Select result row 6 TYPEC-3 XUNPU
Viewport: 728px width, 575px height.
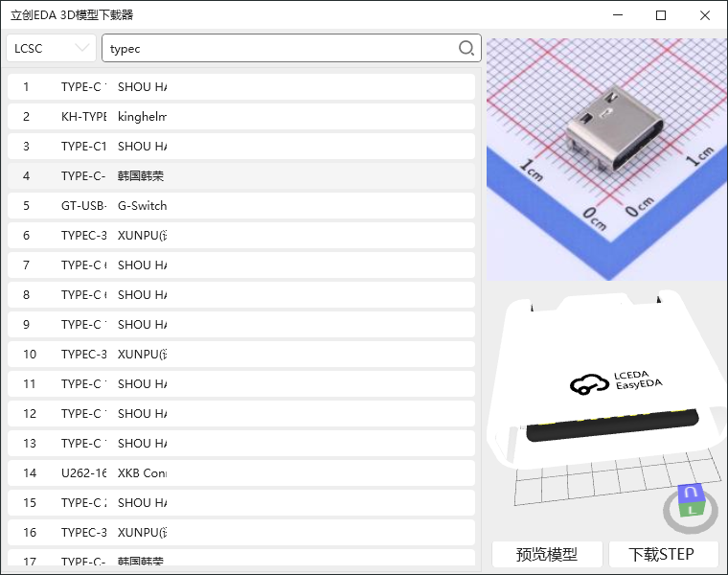pos(241,236)
